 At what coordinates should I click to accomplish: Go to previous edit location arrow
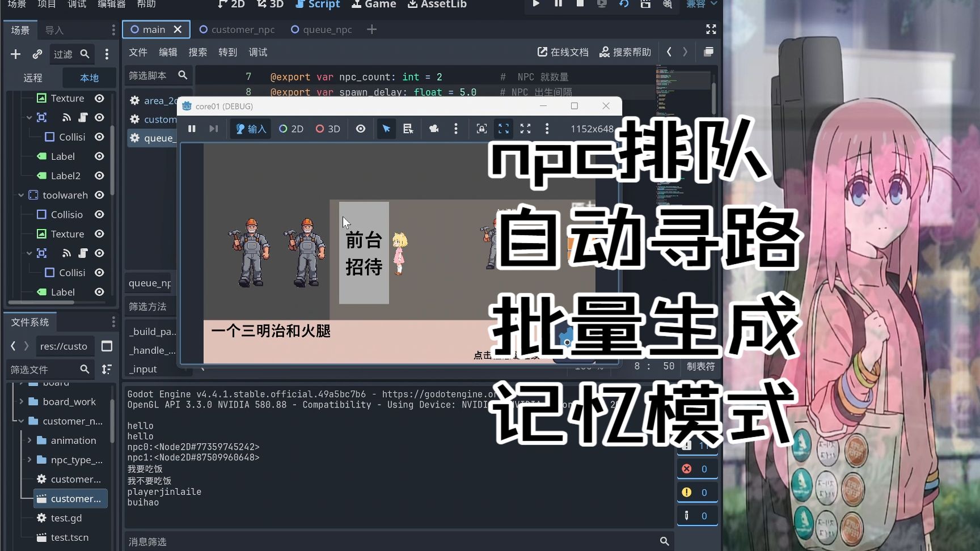(669, 52)
